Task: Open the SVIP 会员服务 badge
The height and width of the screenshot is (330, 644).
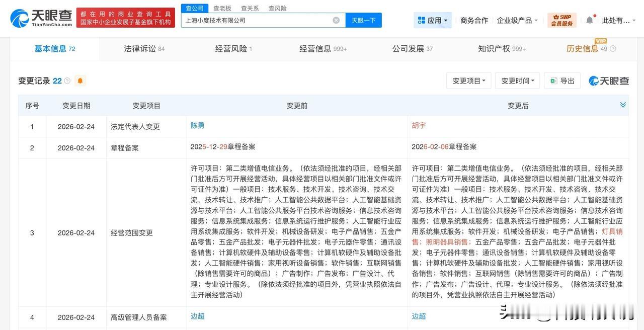Action: click(562, 20)
